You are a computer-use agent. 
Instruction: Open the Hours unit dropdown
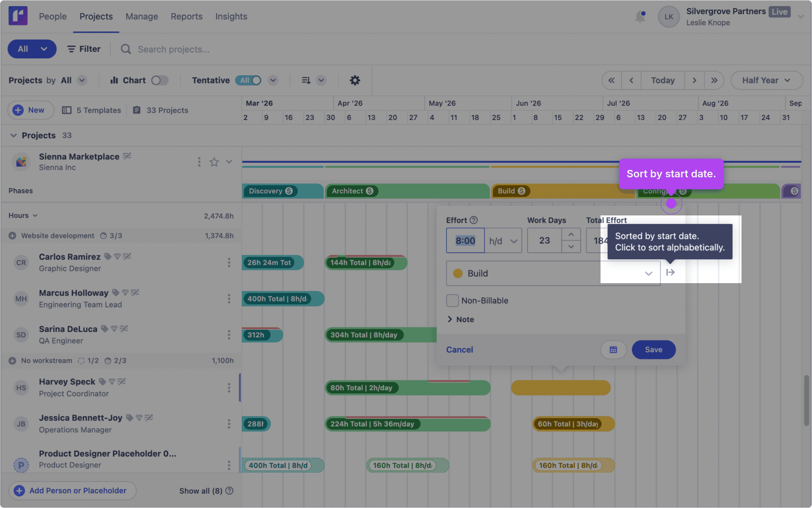tap(23, 215)
